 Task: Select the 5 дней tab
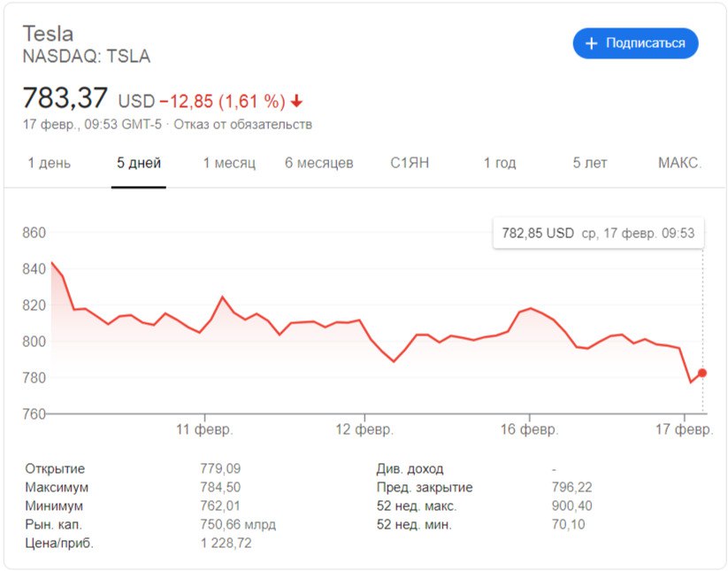click(x=139, y=163)
